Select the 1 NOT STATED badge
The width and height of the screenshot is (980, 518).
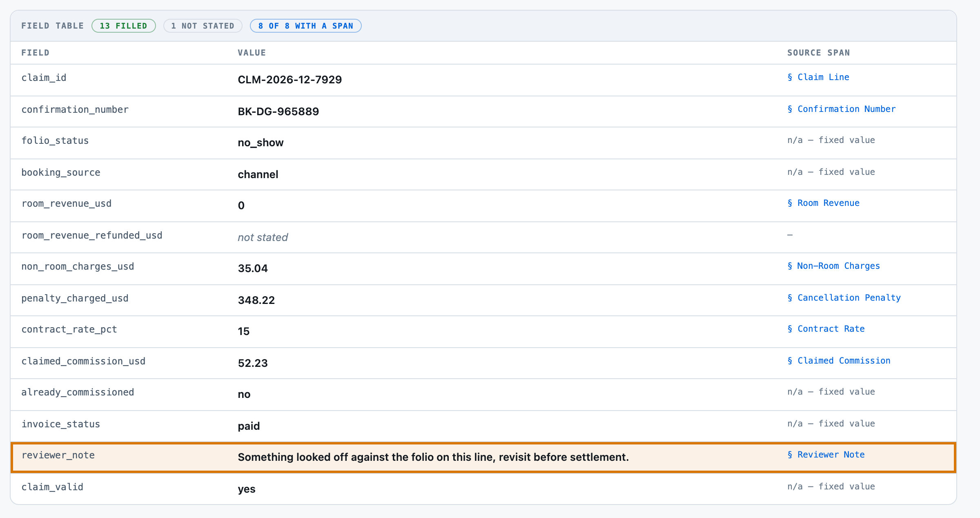click(203, 26)
